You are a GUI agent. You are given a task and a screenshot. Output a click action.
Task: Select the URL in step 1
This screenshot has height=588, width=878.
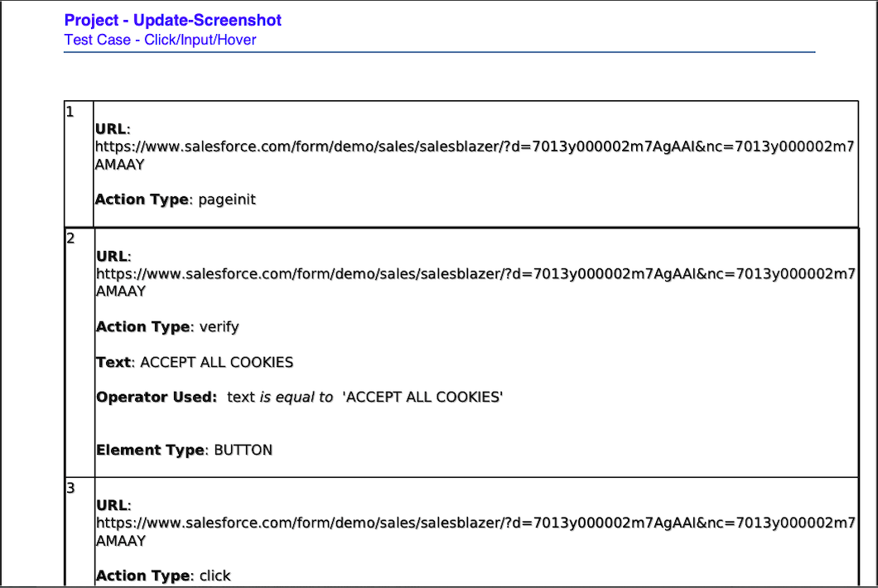(x=475, y=155)
